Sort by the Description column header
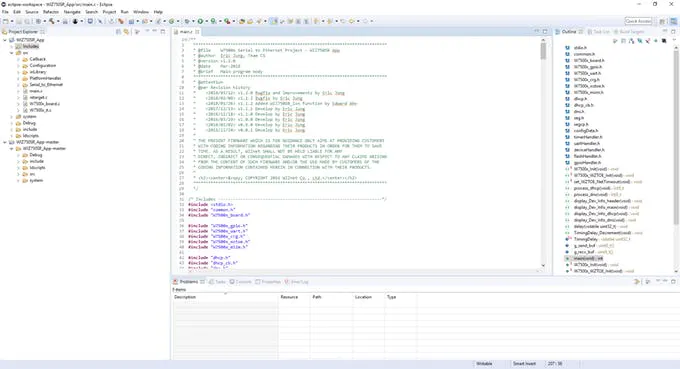Screen dimensions: 680x369 226,297
